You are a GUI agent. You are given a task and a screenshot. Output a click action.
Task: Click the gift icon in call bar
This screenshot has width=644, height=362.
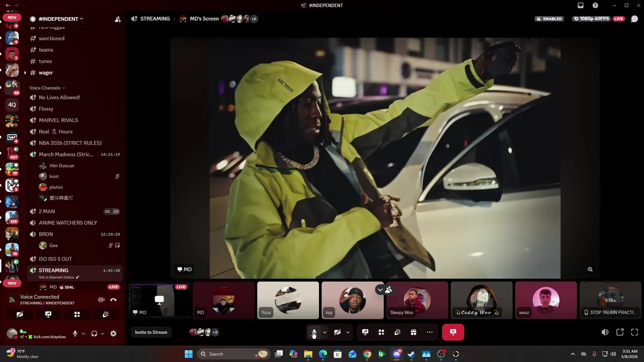click(414, 332)
